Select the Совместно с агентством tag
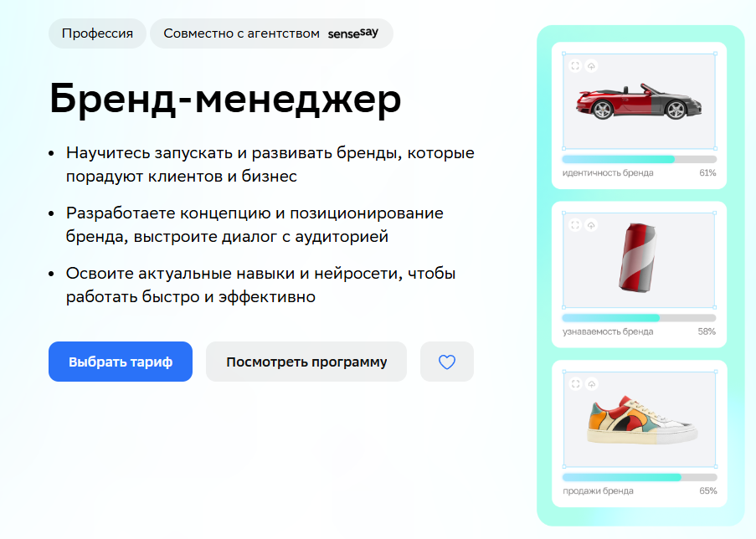756x539 pixels. click(271, 33)
